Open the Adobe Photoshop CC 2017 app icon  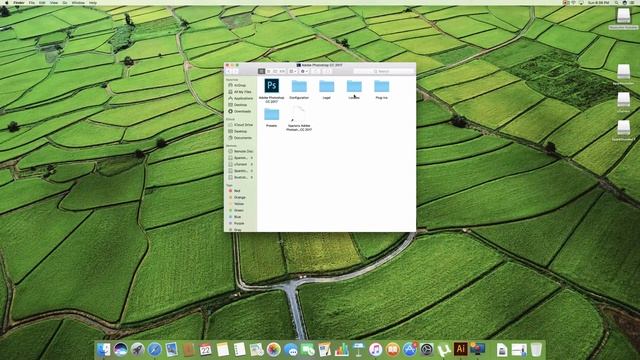[271, 86]
